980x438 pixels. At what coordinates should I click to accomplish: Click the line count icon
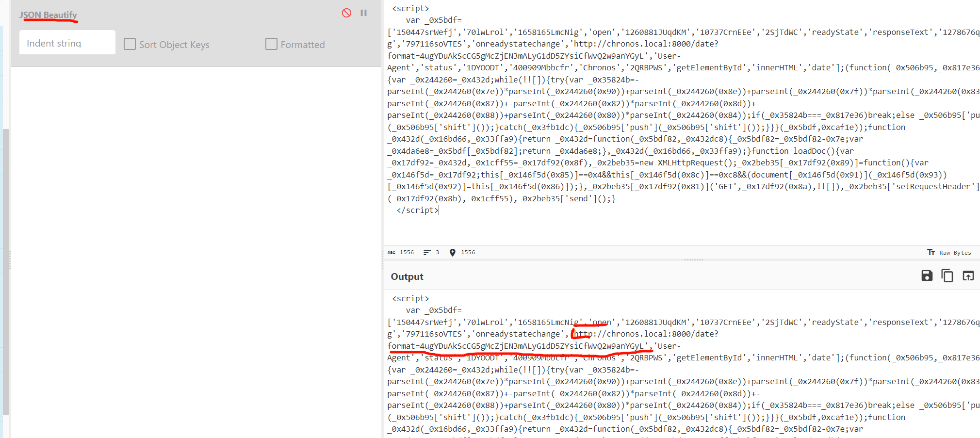427,253
